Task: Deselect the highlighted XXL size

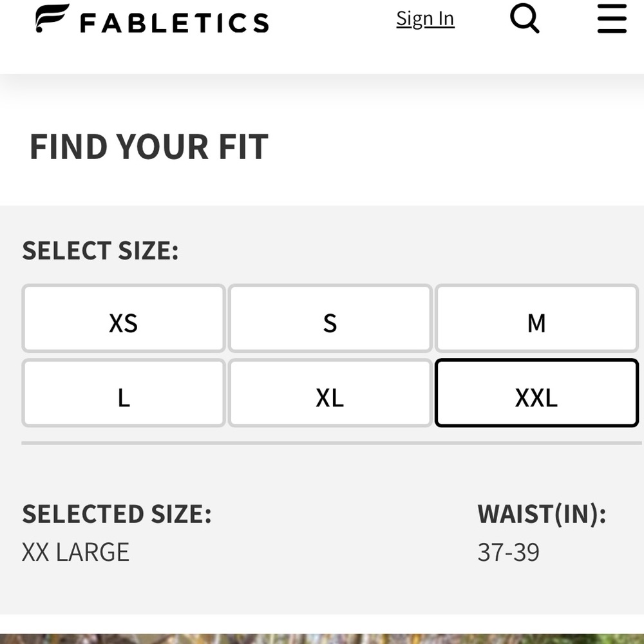Action: click(x=536, y=393)
